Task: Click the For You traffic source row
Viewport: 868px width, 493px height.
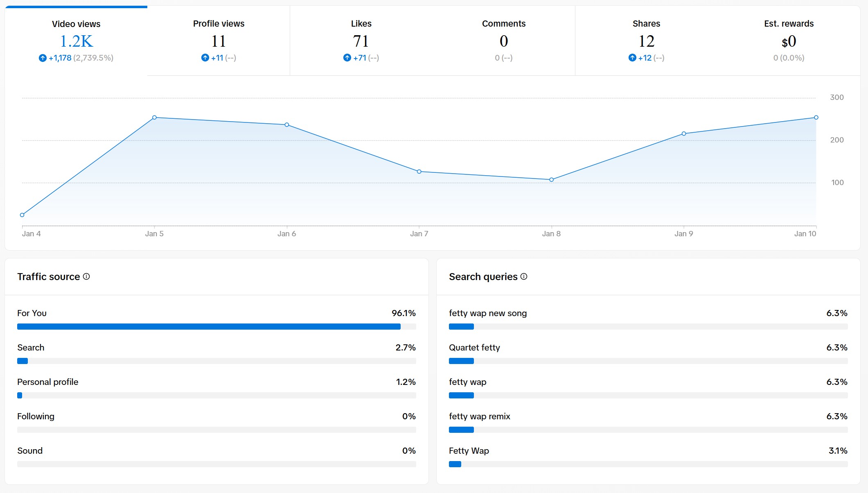Action: pyautogui.click(x=32, y=313)
